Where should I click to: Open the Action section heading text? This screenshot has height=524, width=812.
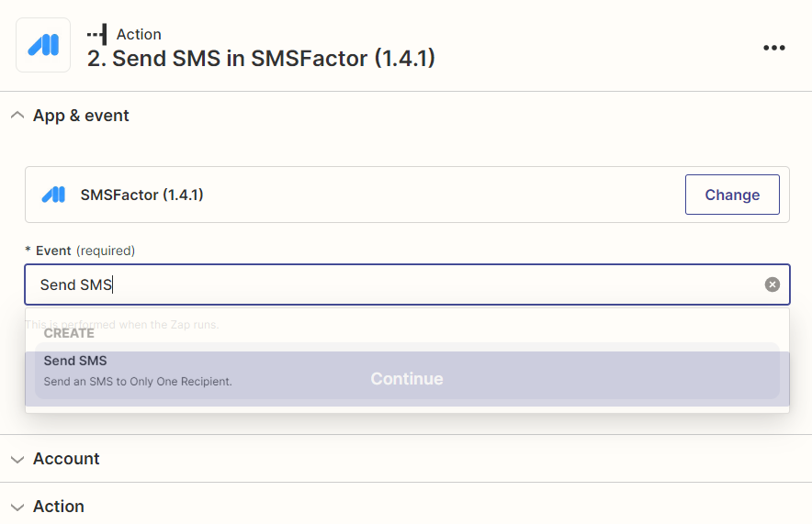[59, 507]
